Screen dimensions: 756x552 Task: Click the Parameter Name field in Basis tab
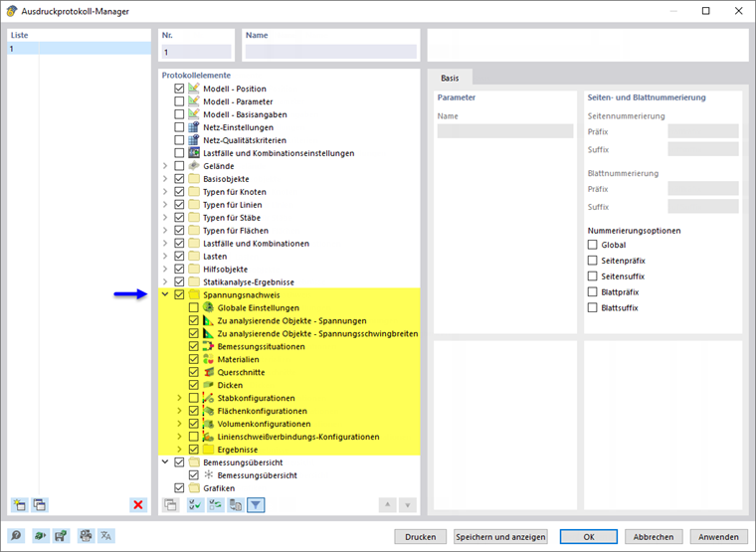tap(505, 131)
